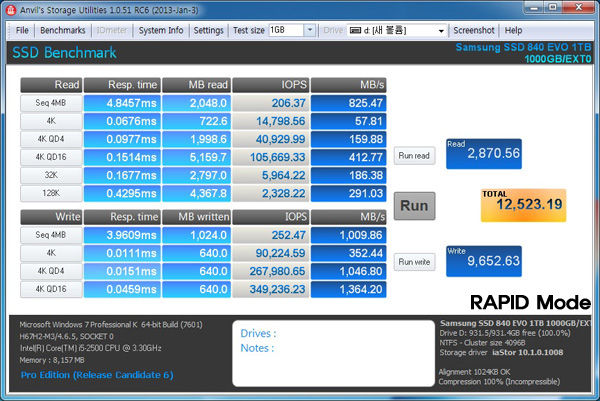The image size is (600, 401).
Task: Click the write 4K QD4 test button
Action: click(x=51, y=271)
